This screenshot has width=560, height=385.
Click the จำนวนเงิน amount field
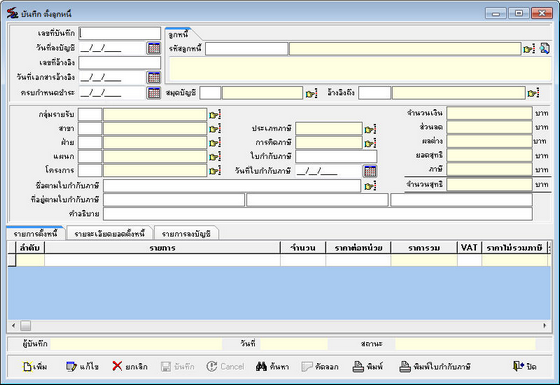point(489,113)
